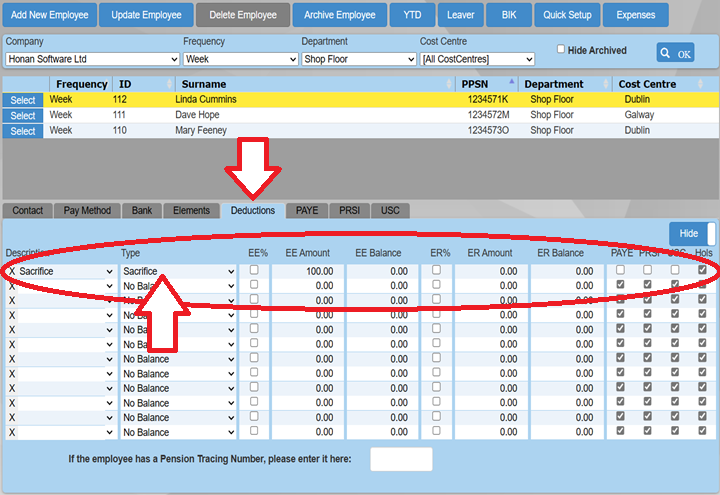
Task: Tick the ER% checkbox in Sacrifice row
Action: tap(436, 270)
